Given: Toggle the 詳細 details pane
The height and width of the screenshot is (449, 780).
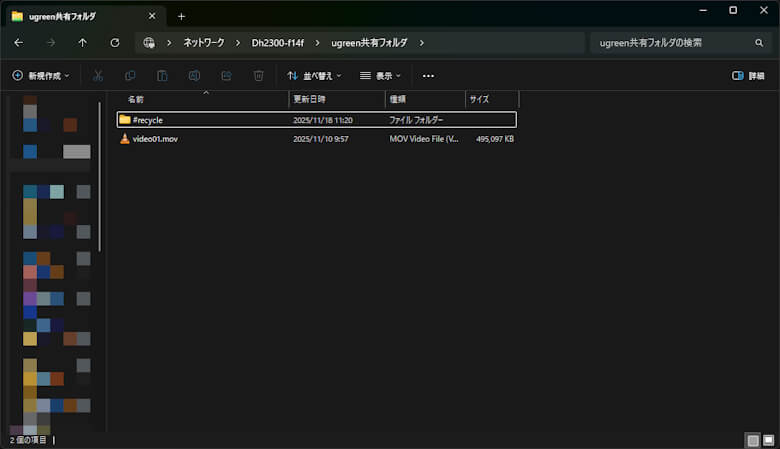Looking at the screenshot, I should [748, 76].
